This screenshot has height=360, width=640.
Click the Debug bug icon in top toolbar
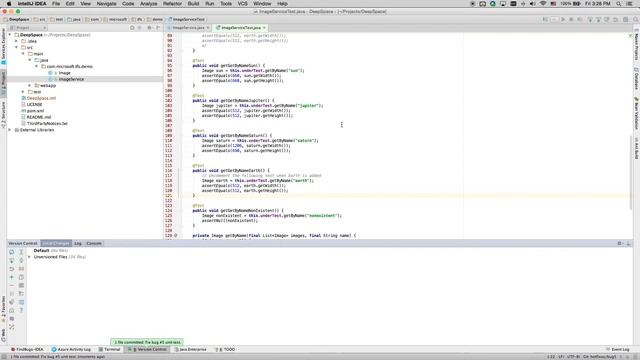point(571,19)
